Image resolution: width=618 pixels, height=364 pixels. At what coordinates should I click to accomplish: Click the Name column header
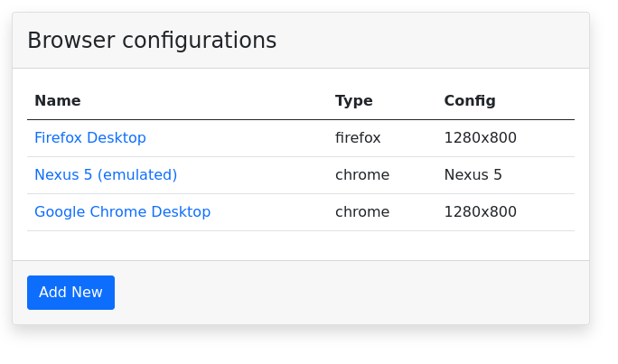tap(58, 101)
